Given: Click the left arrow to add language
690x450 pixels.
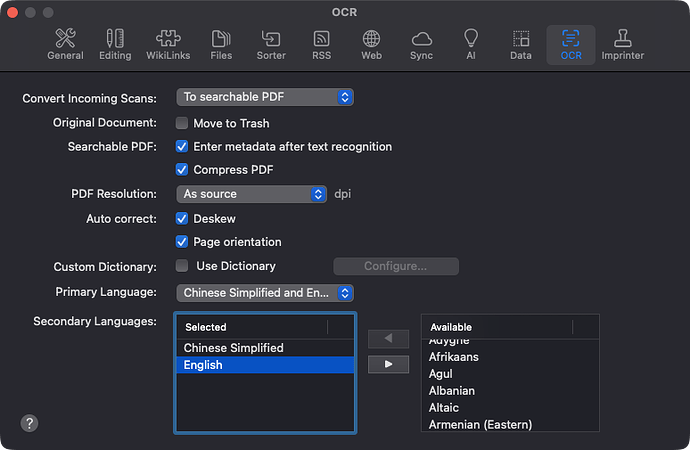Looking at the screenshot, I should click(x=389, y=339).
